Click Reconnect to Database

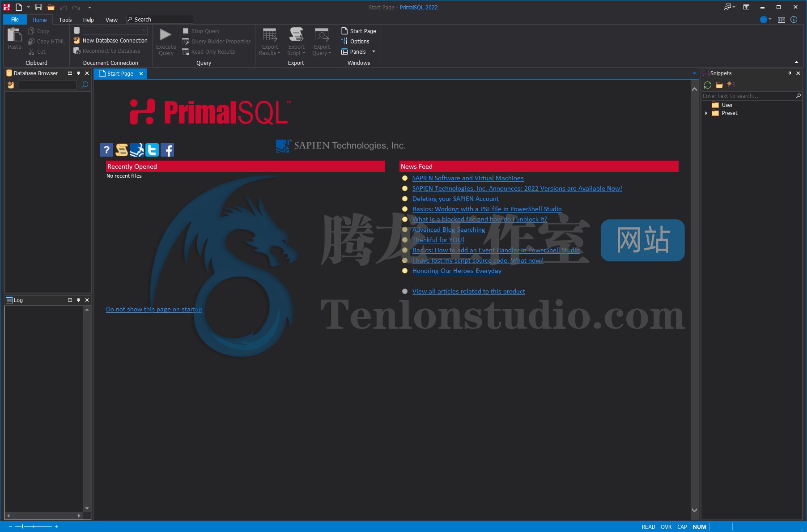(107, 51)
